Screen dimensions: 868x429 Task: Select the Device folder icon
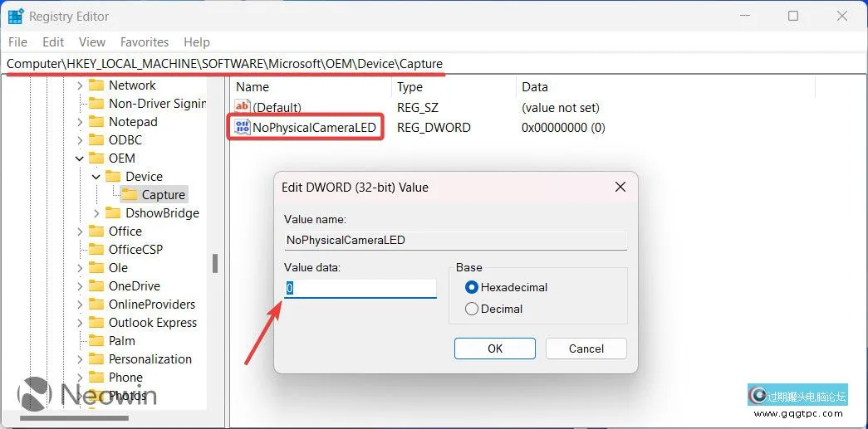click(x=113, y=177)
